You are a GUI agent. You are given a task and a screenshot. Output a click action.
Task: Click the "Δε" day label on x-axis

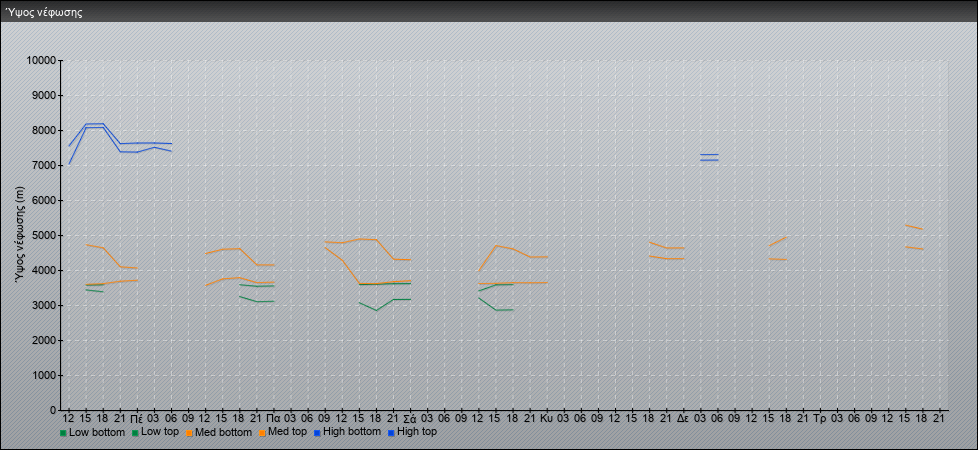point(683,418)
